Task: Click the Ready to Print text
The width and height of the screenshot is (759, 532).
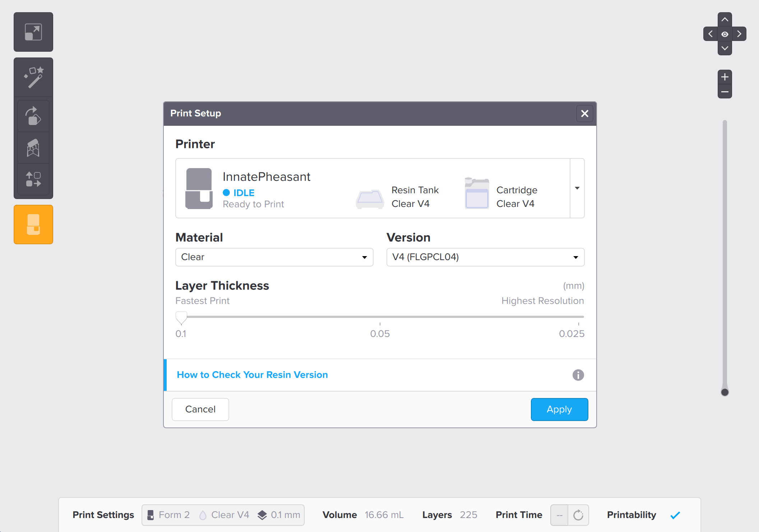Action: point(253,204)
